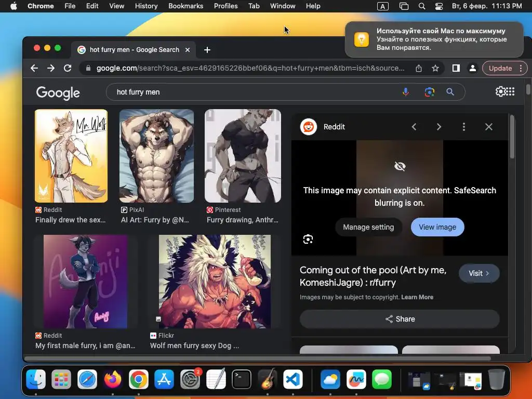Viewport: 532px width, 399px height.
Task: Reload the Google search page
Action: coord(68,68)
